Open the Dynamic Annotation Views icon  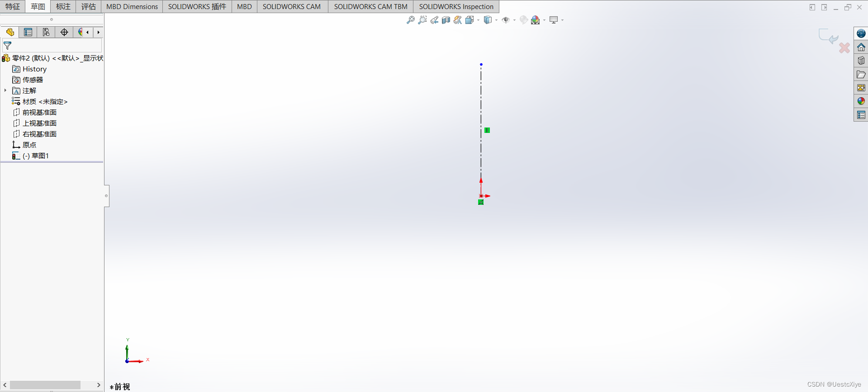[458, 20]
